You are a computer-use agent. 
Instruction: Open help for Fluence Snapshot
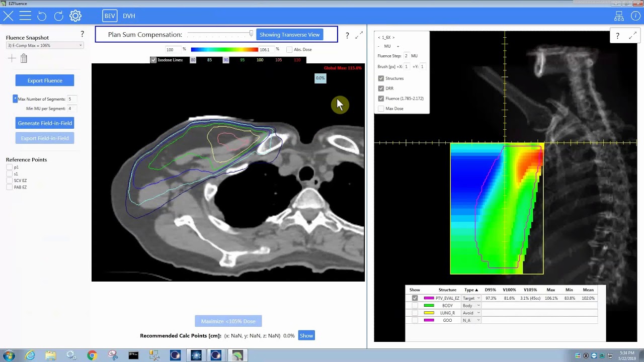point(82,34)
